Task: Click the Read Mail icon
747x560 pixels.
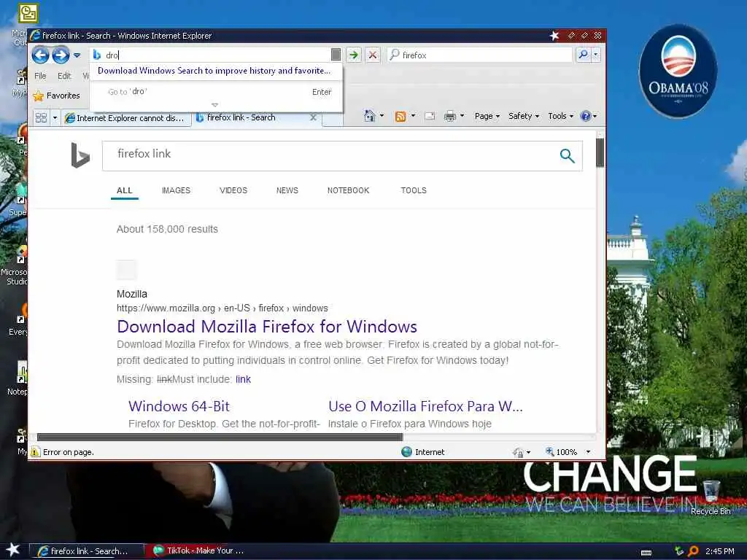Action: 430,116
